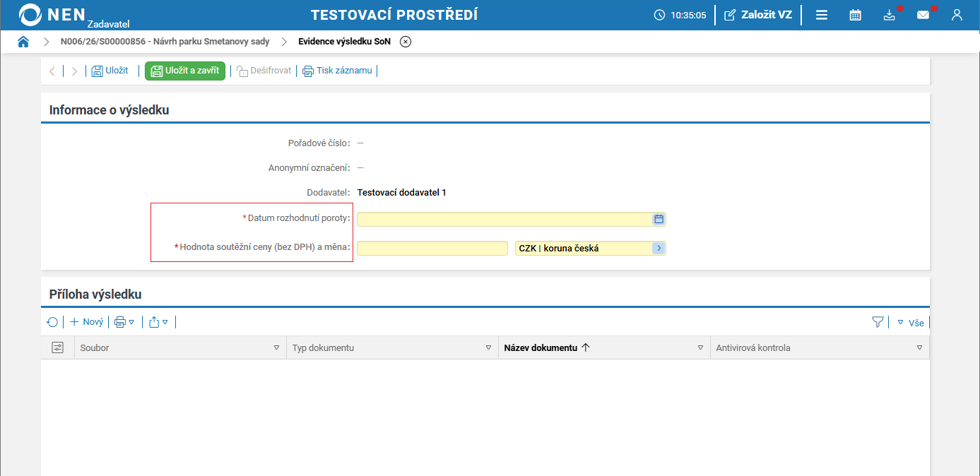Open the messages envelope icon
The width and height of the screenshot is (980, 476).
(x=923, y=15)
